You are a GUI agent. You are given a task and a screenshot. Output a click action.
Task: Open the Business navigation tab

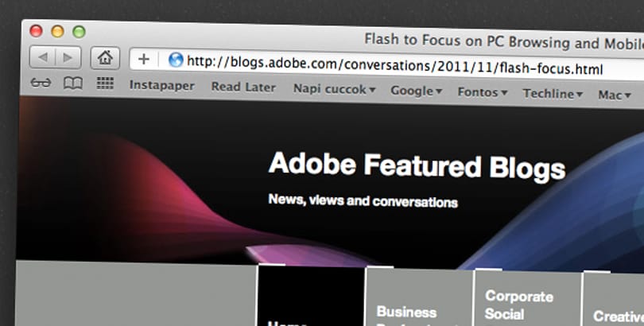(x=419, y=297)
